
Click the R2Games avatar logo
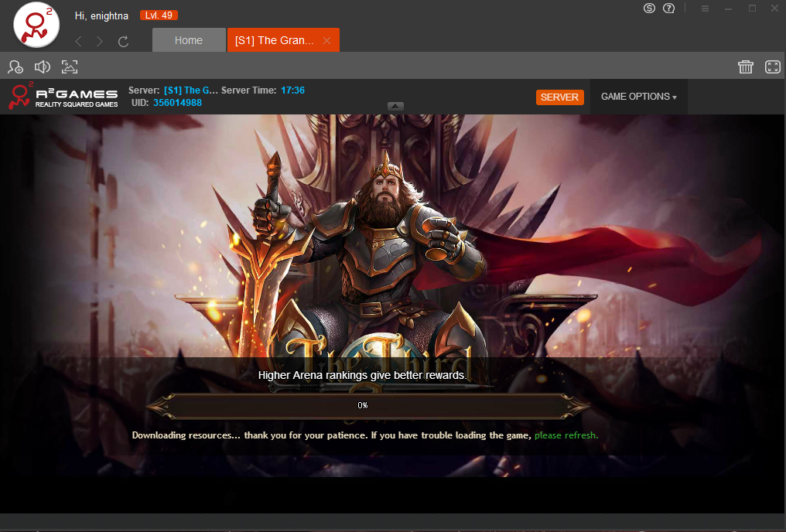pyautogui.click(x=36, y=25)
